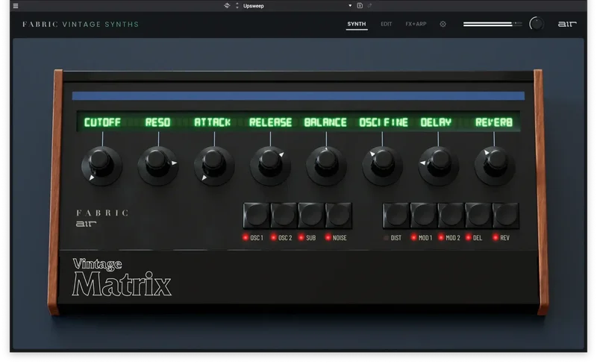The image size is (597, 364).
Task: Click the output level meter bar
Action: pos(493,24)
